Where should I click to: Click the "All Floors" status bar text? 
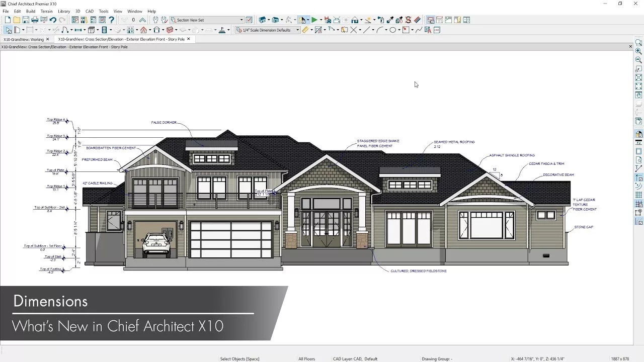point(307,359)
